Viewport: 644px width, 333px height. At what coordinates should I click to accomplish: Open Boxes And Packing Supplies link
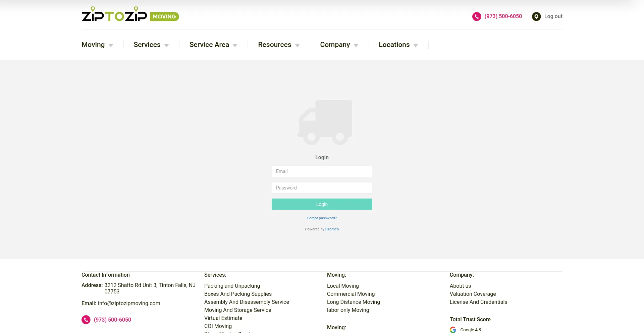click(238, 294)
